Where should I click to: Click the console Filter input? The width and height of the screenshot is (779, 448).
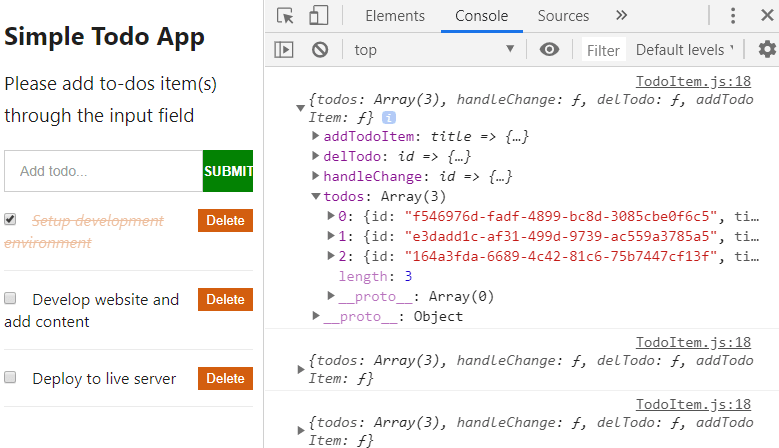pos(603,50)
